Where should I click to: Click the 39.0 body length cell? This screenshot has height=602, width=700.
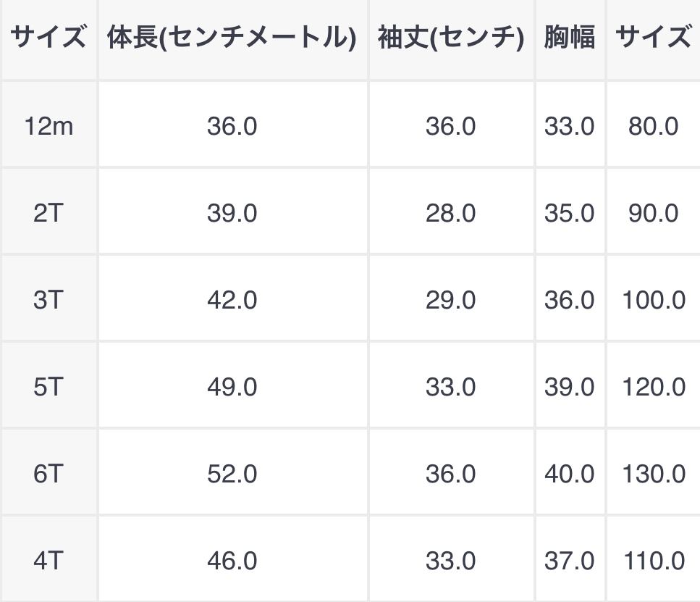point(232,214)
